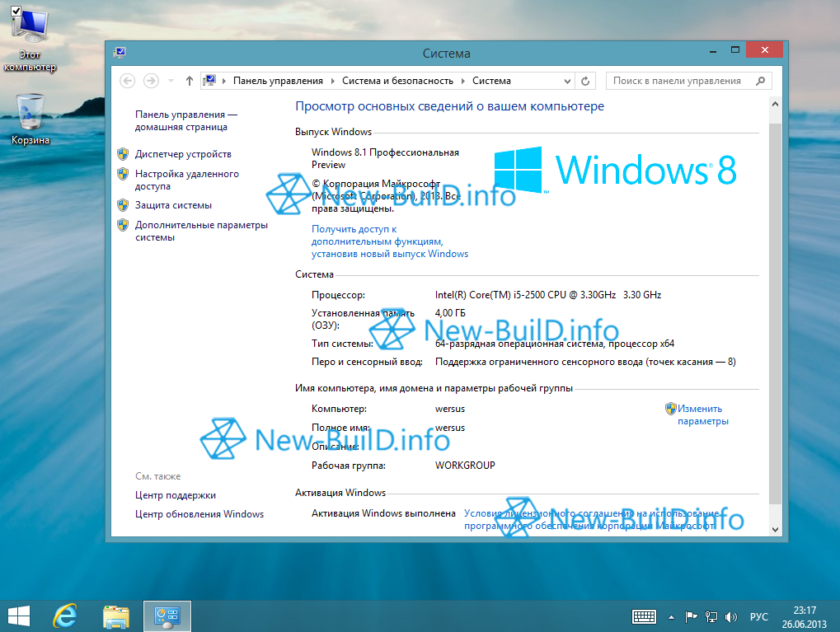
Task: Show hidden tray icons arrow
Action: click(671, 617)
